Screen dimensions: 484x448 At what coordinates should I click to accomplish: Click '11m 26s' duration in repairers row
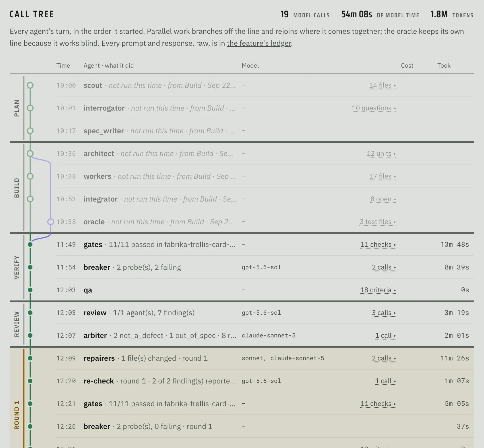455,358
